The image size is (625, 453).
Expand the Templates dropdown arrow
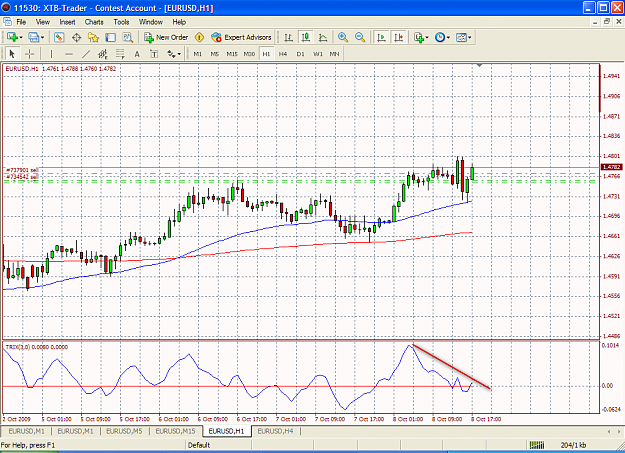pos(470,37)
